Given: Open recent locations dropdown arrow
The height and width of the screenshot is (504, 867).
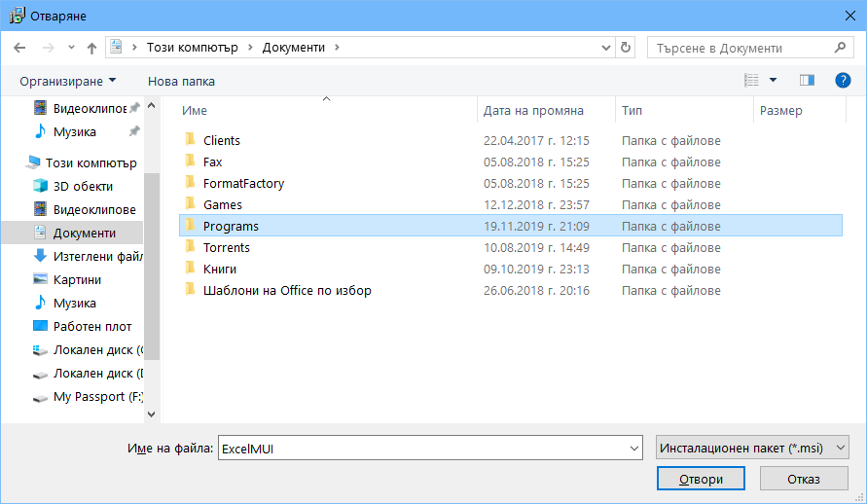Looking at the screenshot, I should point(71,48).
